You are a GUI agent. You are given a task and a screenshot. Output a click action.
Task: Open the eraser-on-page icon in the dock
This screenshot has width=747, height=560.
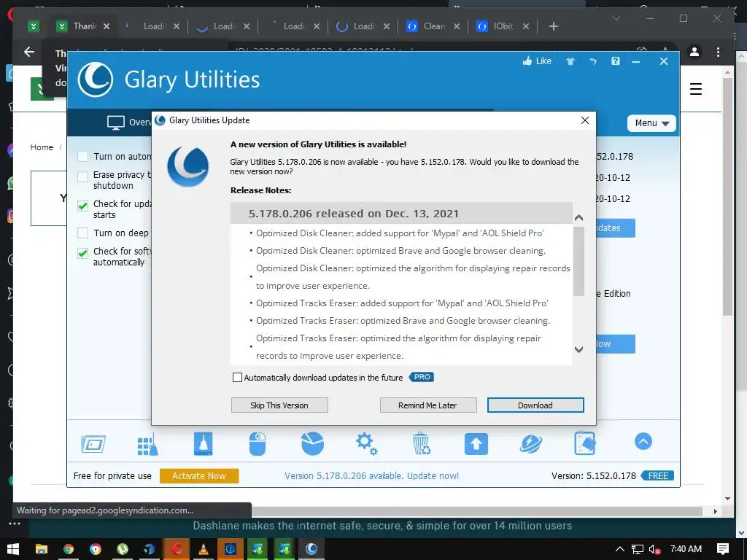(585, 443)
